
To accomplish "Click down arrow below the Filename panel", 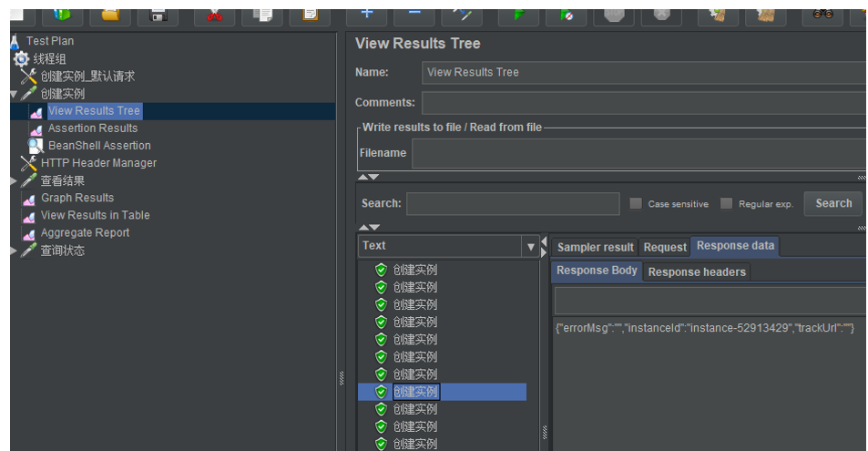I will (x=373, y=177).
